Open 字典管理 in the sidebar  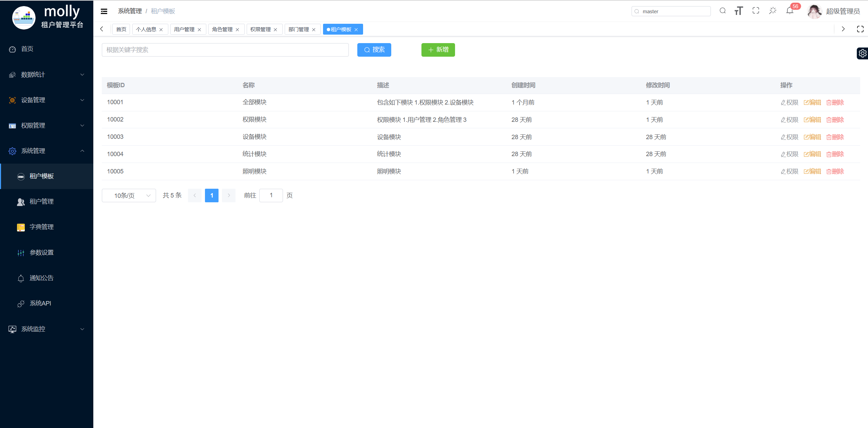pyautogui.click(x=41, y=227)
